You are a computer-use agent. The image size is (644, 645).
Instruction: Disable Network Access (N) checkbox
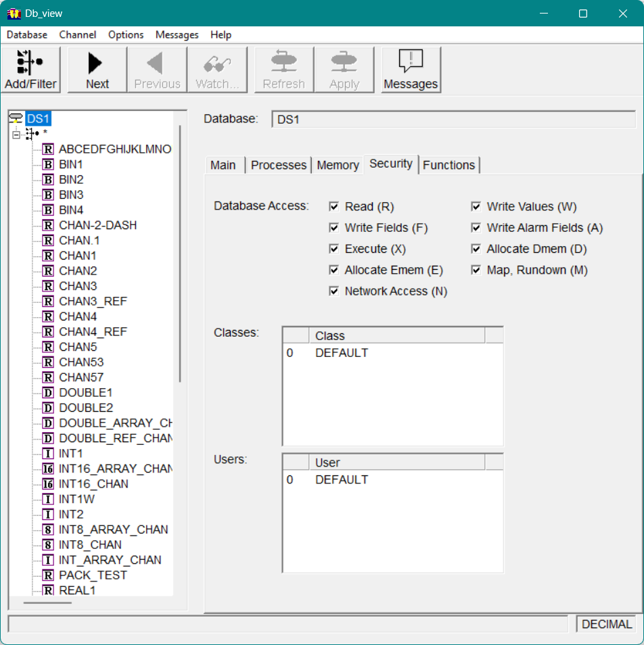coord(333,291)
